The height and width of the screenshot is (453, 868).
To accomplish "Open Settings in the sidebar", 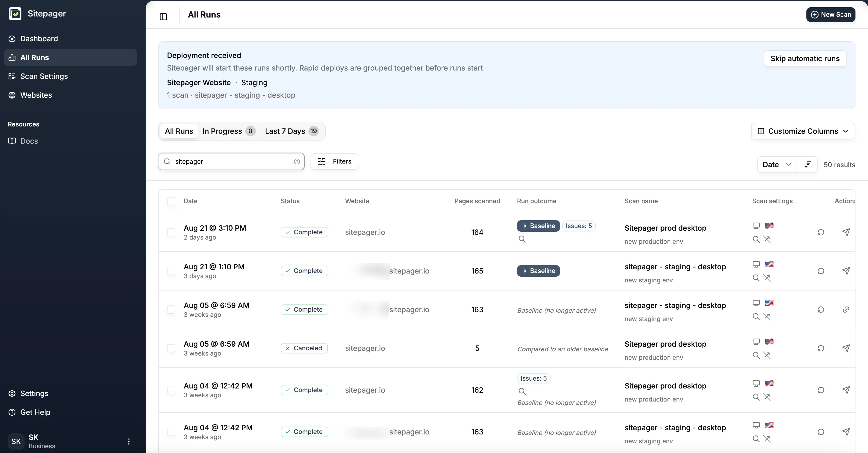I will coord(70,393).
